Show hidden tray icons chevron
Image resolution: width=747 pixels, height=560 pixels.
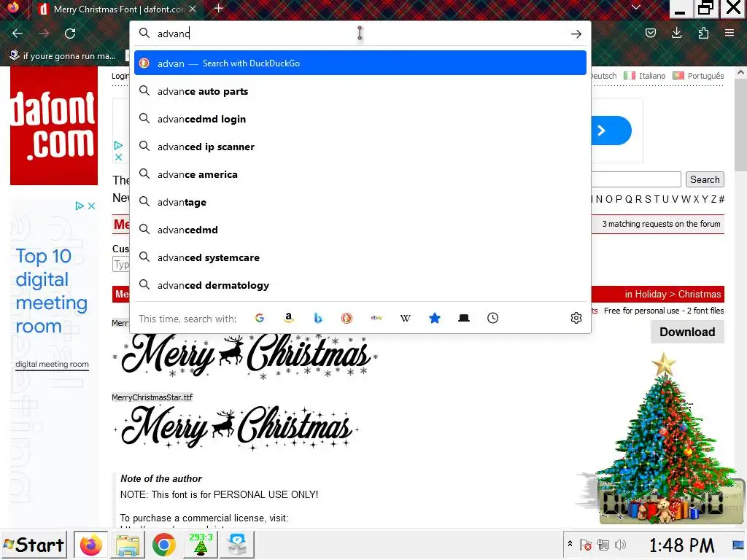[x=570, y=543]
